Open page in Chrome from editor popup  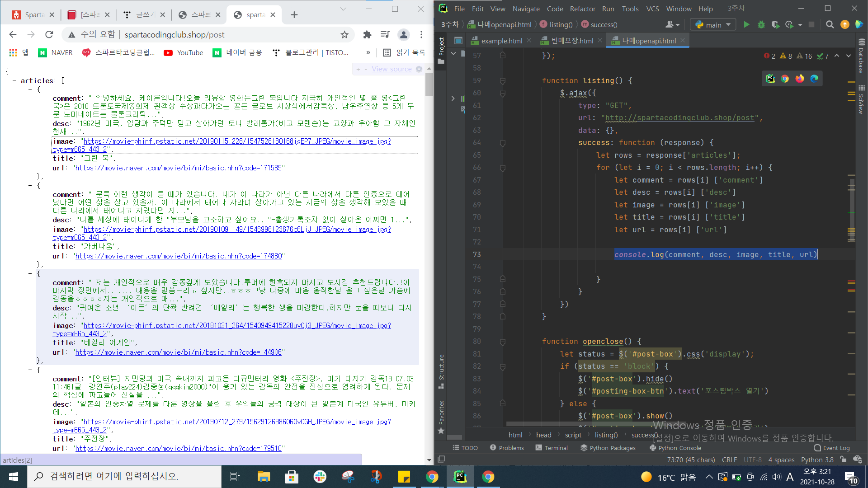(x=785, y=79)
